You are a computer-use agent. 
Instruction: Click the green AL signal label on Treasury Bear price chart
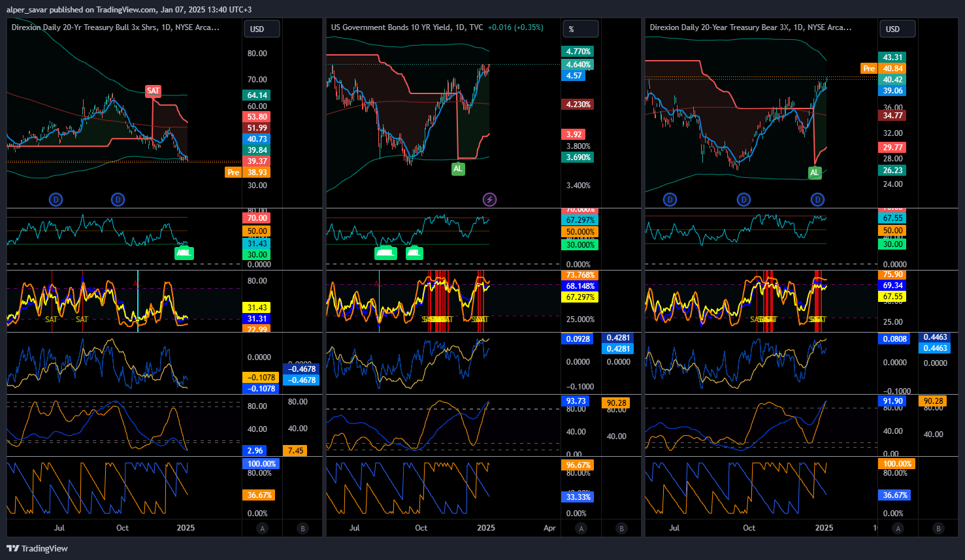coord(814,173)
